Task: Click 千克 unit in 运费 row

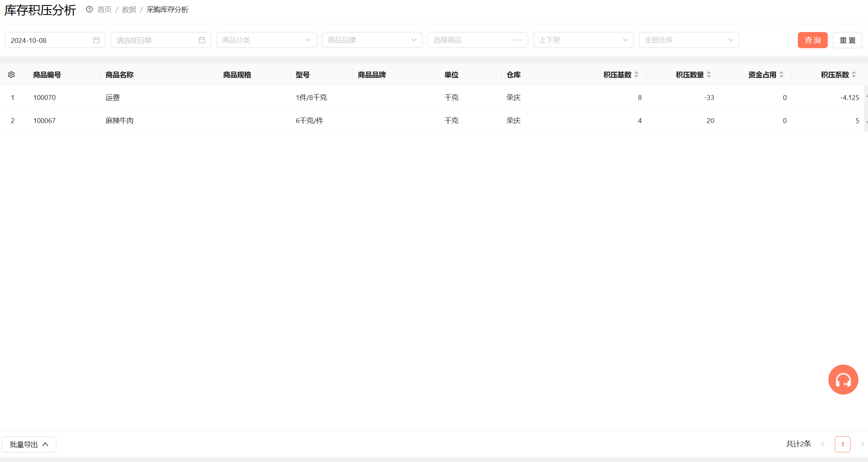Action: tap(451, 97)
